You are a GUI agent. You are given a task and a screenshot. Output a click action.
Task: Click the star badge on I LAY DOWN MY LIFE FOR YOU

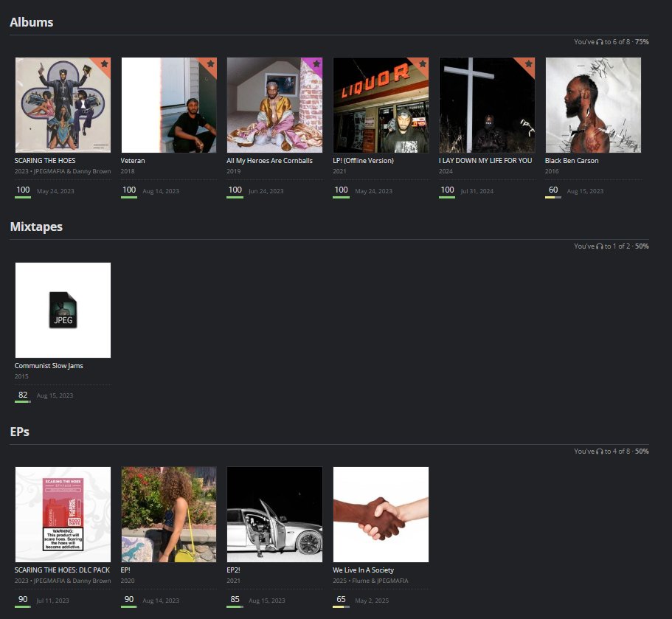pos(528,64)
